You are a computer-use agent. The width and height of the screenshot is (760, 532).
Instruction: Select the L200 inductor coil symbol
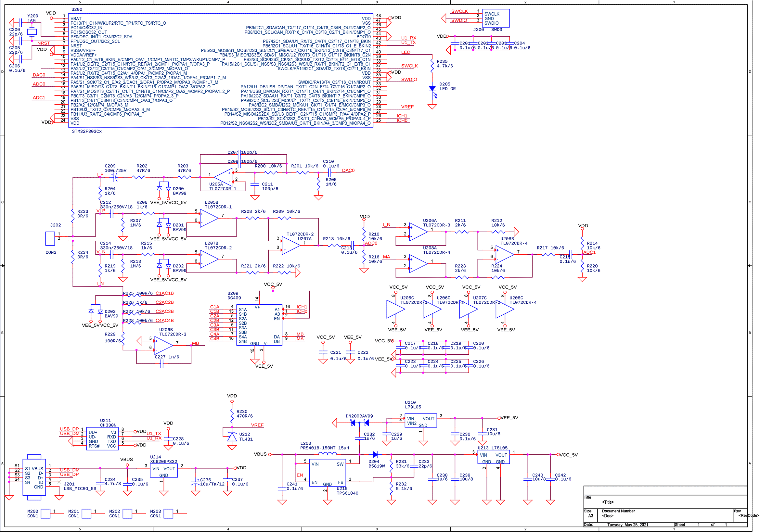click(x=327, y=454)
